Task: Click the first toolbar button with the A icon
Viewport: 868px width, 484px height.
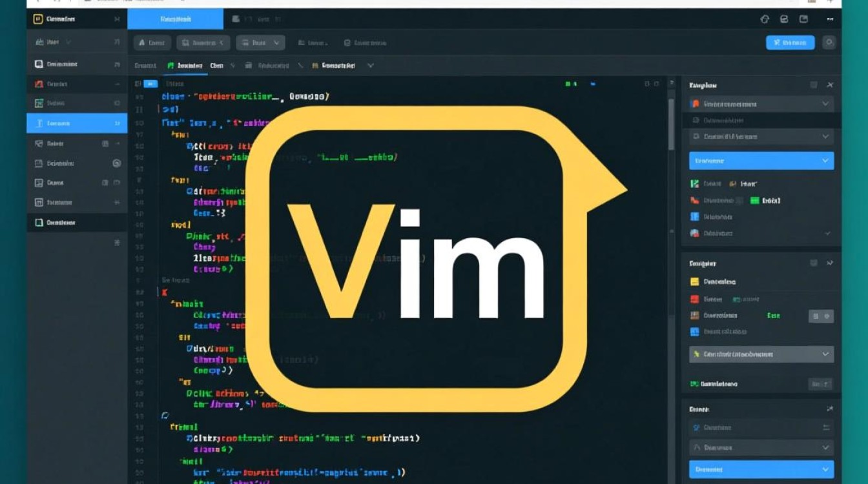Action: pos(152,43)
